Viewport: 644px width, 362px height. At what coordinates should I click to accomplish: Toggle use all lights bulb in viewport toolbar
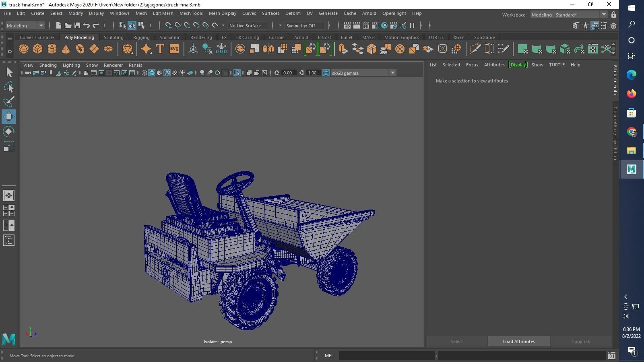point(182,73)
